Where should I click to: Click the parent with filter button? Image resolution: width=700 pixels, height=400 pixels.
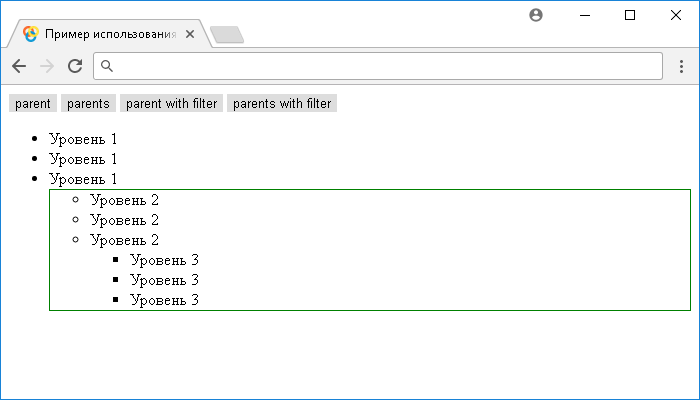coord(171,103)
